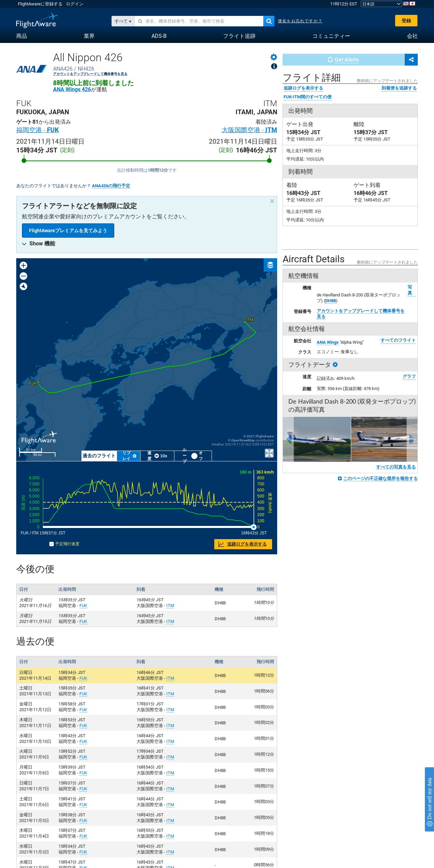434x868 pixels.
Task: Click 到着便を追跡する link
Action: click(x=399, y=88)
